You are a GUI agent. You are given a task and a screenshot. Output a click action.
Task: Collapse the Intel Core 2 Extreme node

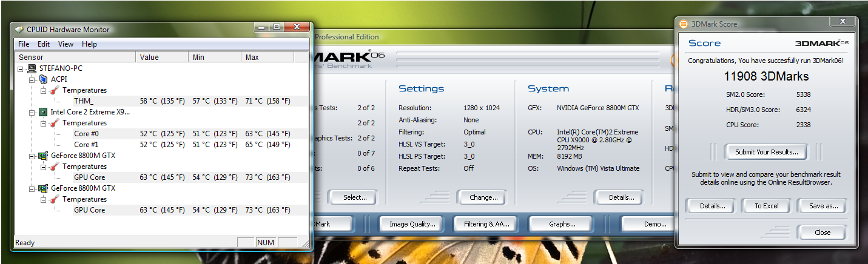[x=32, y=112]
